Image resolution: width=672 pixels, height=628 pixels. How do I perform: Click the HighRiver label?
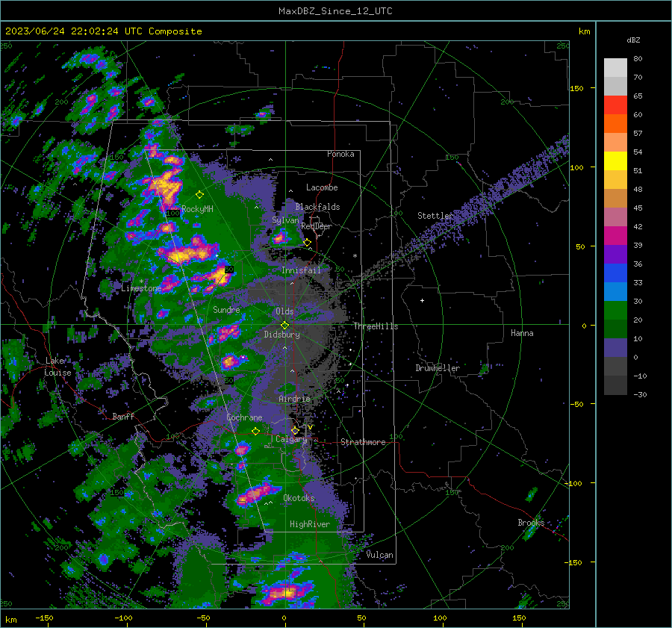tap(310, 524)
